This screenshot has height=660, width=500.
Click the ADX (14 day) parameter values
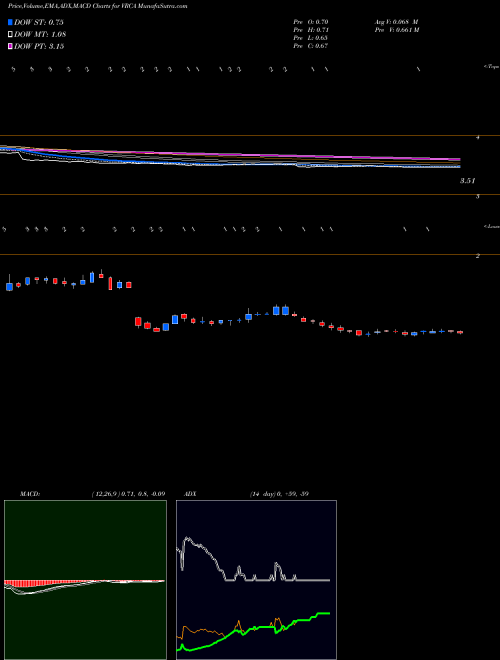click(x=279, y=494)
